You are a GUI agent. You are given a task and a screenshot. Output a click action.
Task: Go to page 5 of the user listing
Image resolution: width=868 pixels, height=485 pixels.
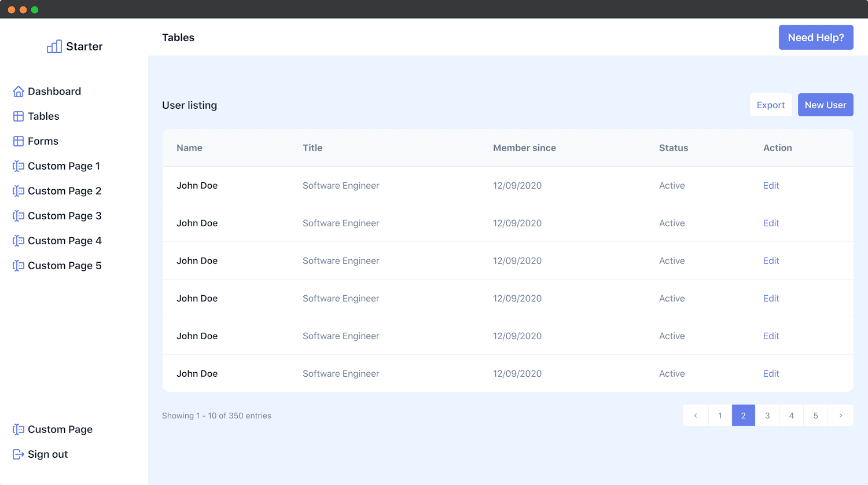815,416
